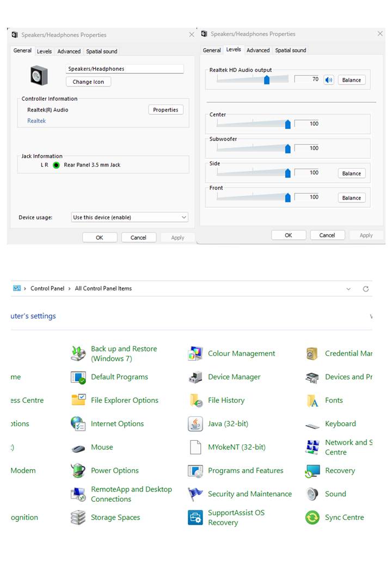Click the Sync Centre icon
Screen dimensions: 392x566
pyautogui.click(x=313, y=518)
